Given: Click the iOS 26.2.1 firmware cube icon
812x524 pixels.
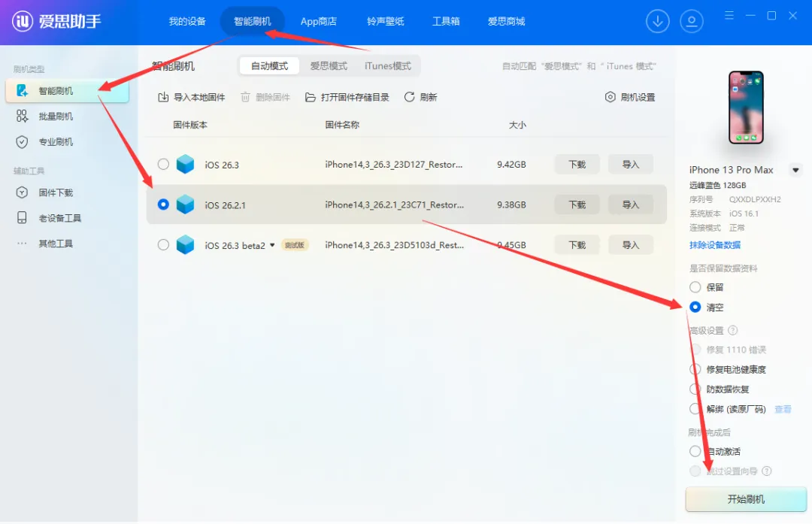Looking at the screenshot, I should pyautogui.click(x=185, y=204).
